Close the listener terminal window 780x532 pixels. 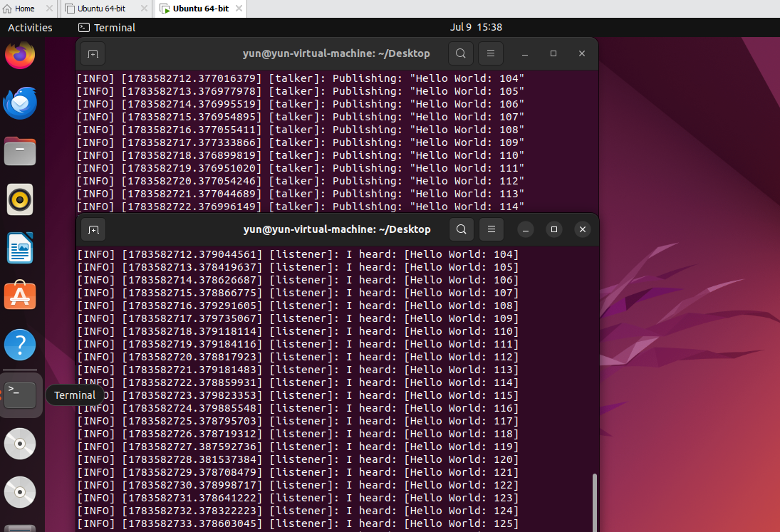pos(583,229)
